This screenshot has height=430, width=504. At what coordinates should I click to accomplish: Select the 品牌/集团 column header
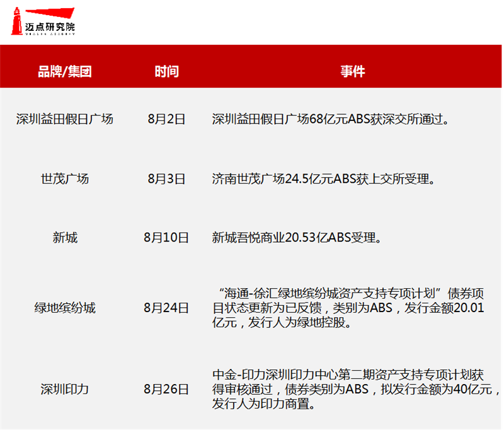[x=65, y=71]
